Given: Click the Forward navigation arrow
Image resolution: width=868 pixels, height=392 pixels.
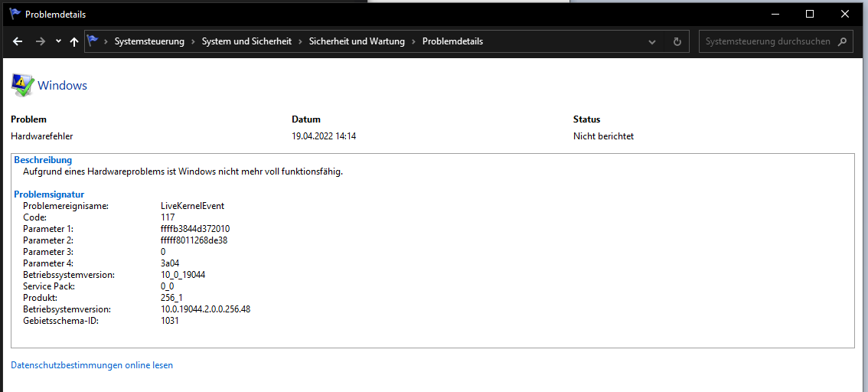Looking at the screenshot, I should click(x=40, y=41).
